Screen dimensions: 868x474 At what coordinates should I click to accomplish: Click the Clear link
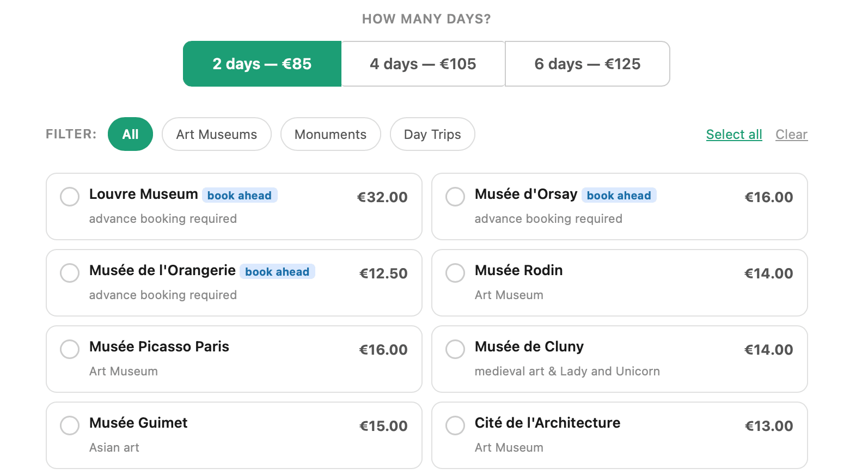click(x=791, y=134)
